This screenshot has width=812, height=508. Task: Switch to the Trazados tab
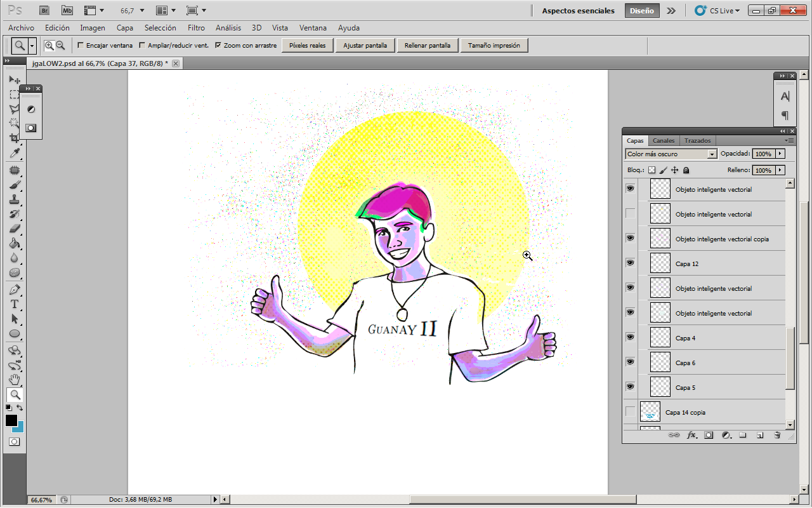pyautogui.click(x=697, y=140)
